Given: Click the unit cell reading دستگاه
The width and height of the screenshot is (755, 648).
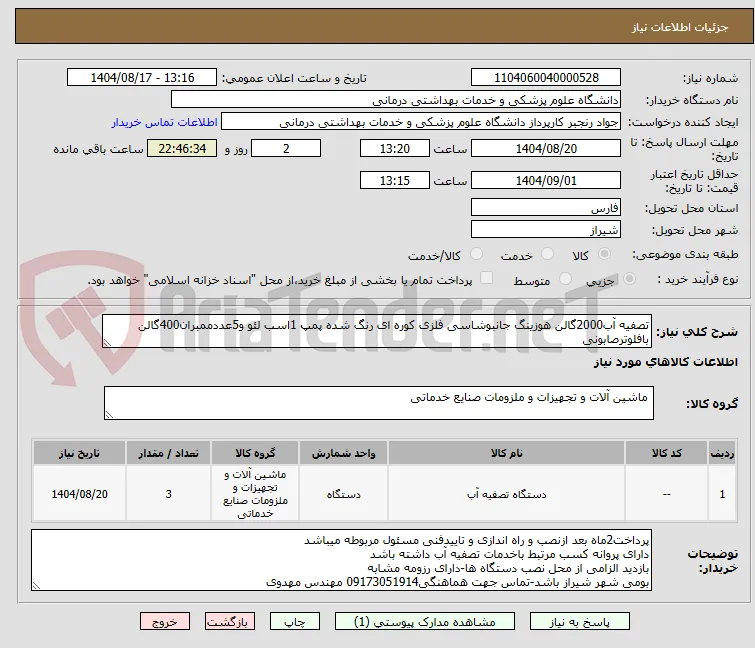Looking at the screenshot, I should (343, 494).
